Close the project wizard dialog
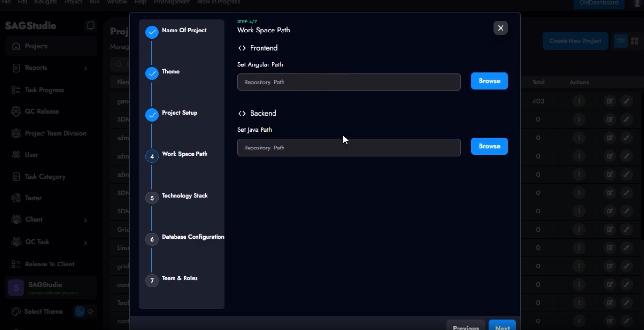Screen dimensions: 644x330 (501, 28)
